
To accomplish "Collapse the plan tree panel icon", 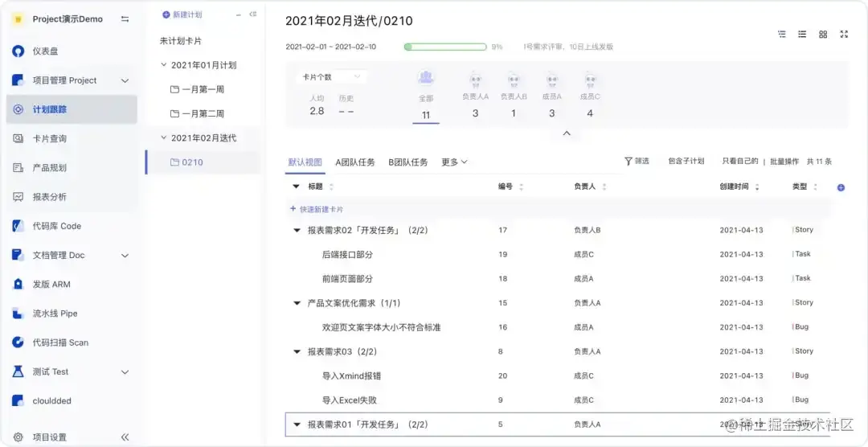I will (x=253, y=14).
